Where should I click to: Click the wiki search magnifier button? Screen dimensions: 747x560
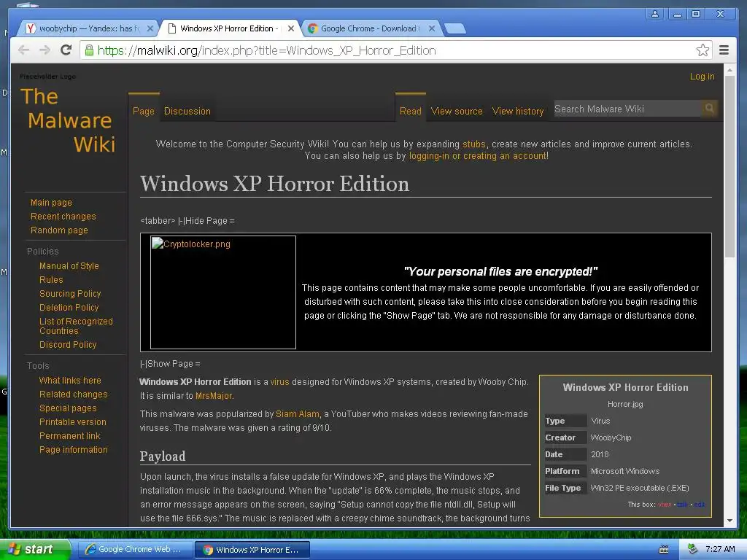709,109
